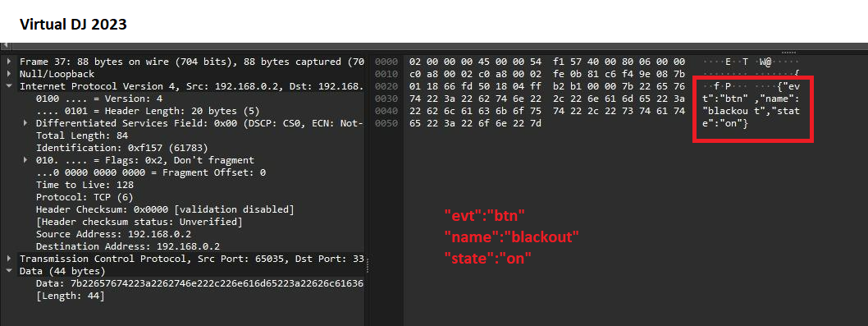Click the left scroll arrow of horizontal scrollbar
Viewport: 868px width, 326px height.
tap(4, 46)
